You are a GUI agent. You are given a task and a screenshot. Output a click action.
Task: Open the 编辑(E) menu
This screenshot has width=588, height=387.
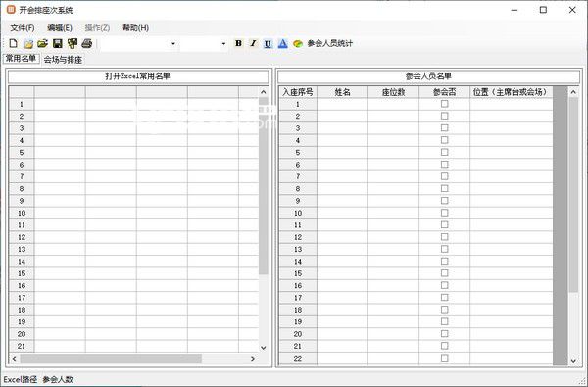(60, 28)
